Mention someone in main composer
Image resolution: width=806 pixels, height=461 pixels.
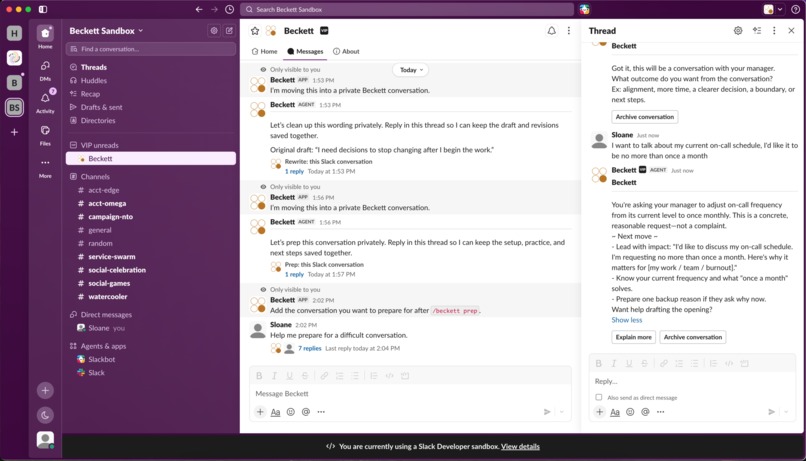(x=306, y=412)
